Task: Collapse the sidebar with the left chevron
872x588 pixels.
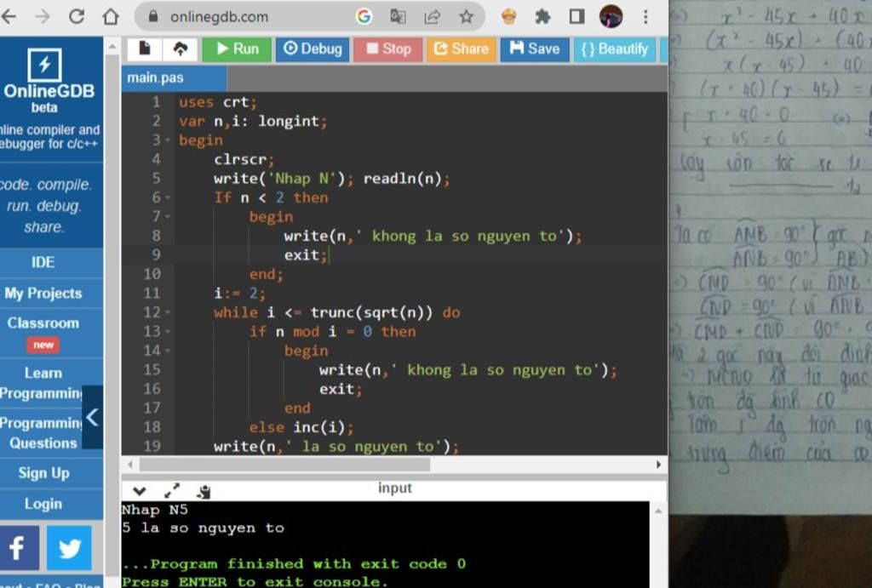Action: click(x=92, y=417)
